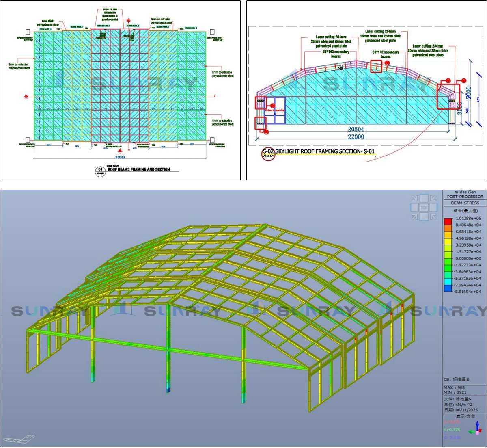Click the TOP center view cube button

point(424,208)
